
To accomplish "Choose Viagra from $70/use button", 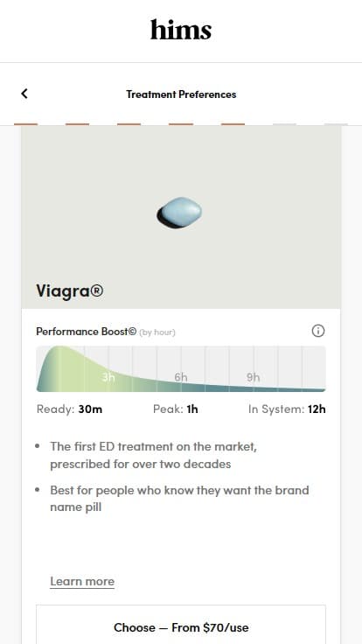I will [x=181, y=627].
